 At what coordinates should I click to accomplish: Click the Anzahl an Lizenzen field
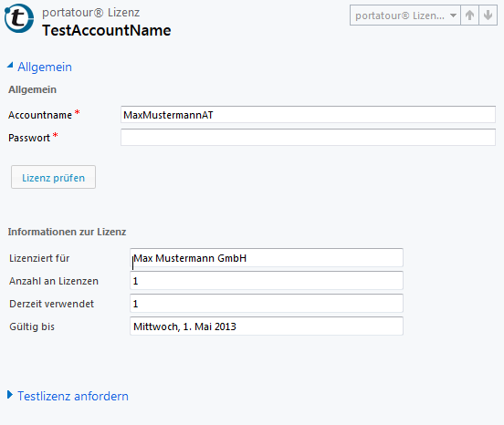[x=267, y=281]
